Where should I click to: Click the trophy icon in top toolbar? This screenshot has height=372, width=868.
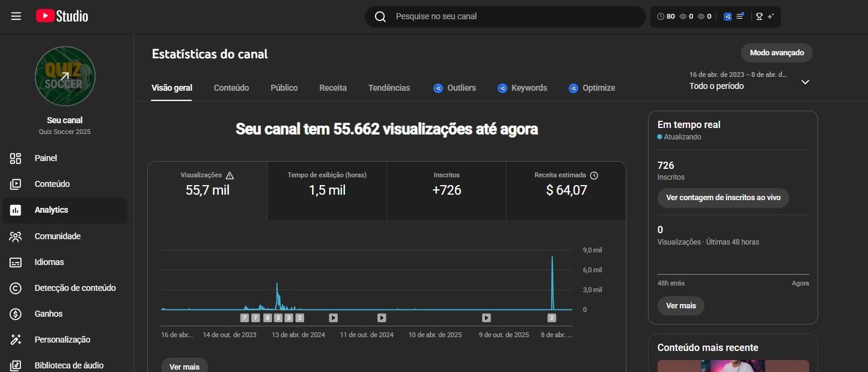pyautogui.click(x=759, y=17)
